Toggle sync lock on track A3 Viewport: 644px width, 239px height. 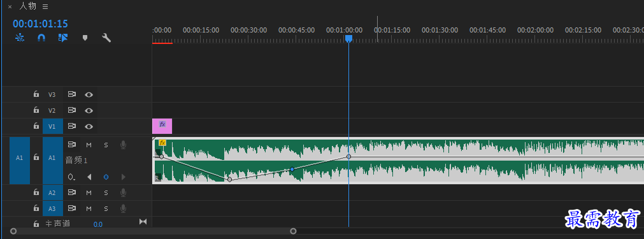(x=72, y=208)
